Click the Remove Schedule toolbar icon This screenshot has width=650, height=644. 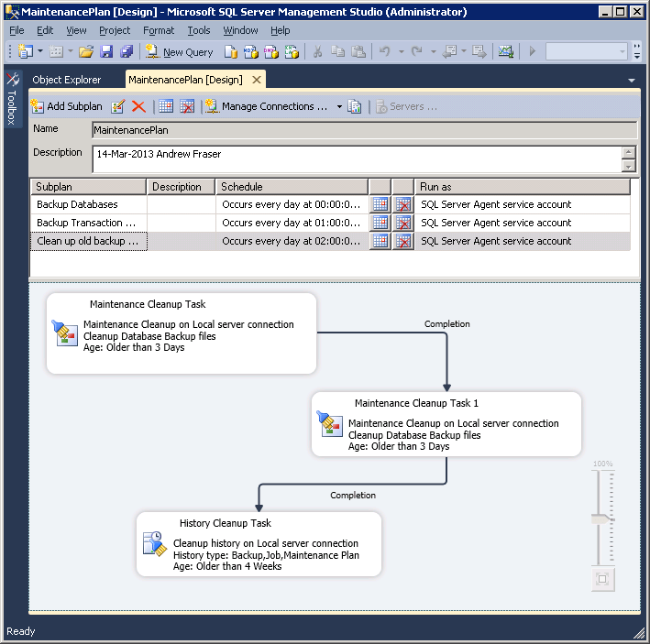coord(187,106)
